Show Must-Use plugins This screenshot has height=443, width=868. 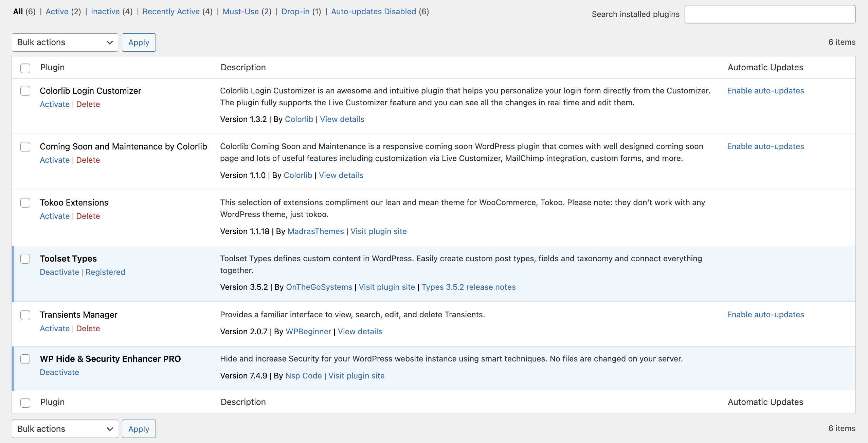[241, 12]
